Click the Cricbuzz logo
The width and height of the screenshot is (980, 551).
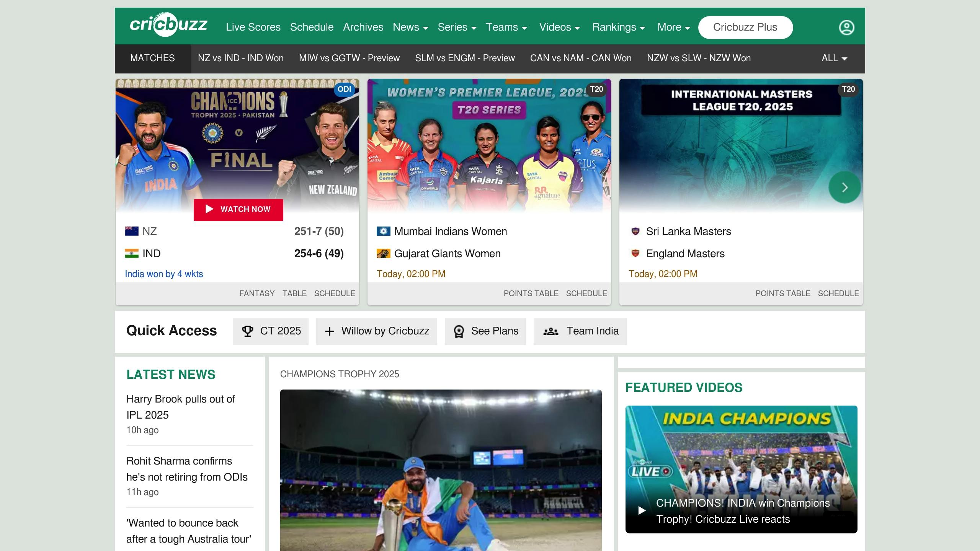[x=168, y=25]
